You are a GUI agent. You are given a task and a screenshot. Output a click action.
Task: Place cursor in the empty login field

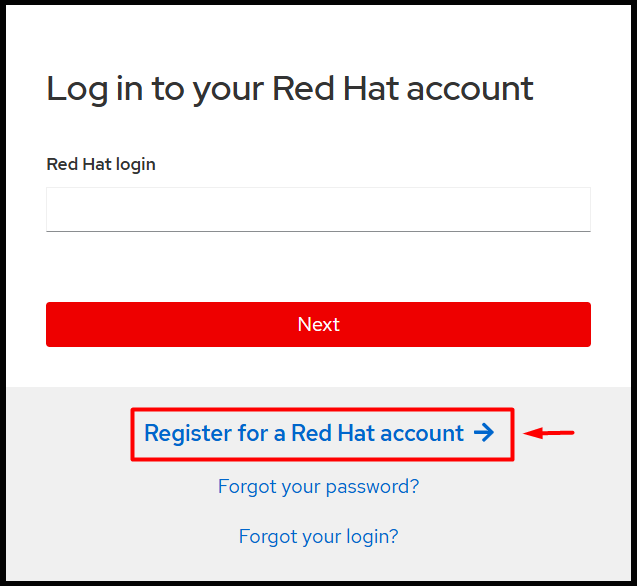click(318, 209)
